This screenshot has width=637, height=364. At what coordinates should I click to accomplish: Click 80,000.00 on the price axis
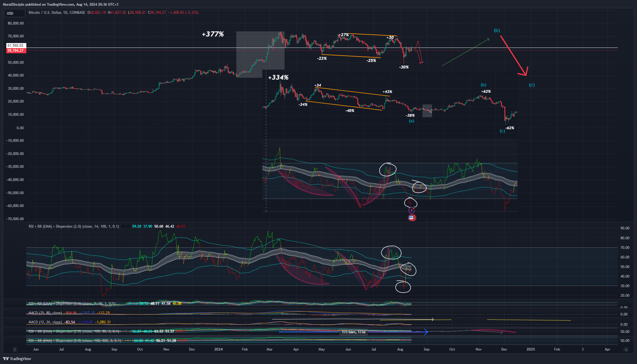[x=16, y=23]
